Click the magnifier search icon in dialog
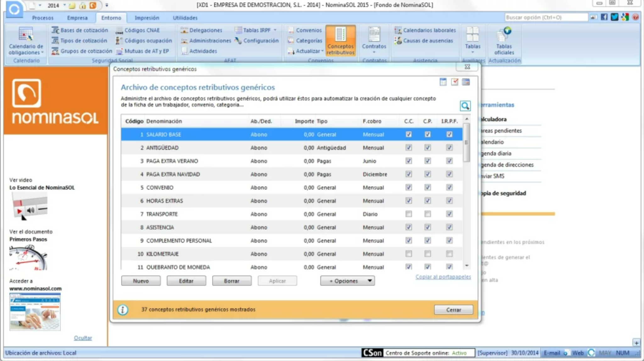This screenshot has height=361, width=644. click(465, 106)
